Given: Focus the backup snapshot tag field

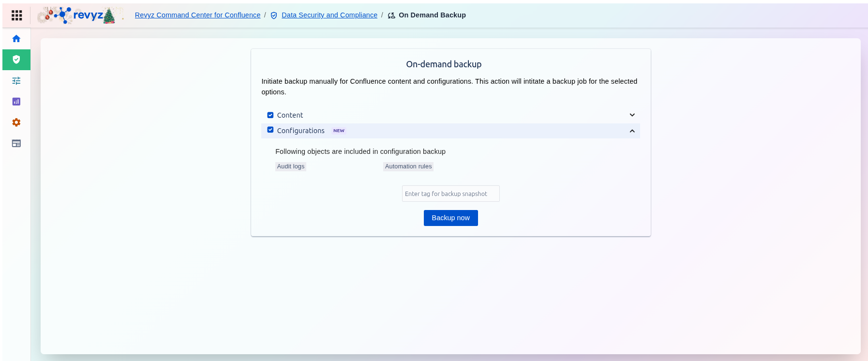Looking at the screenshot, I should coord(450,194).
